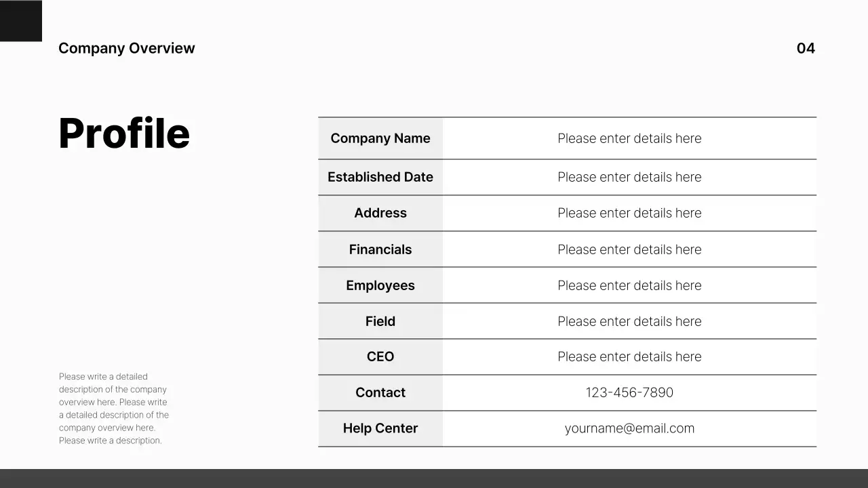Click the details placeholder beside CEO
Image resolution: width=868 pixels, height=488 pixels.
[x=629, y=357]
